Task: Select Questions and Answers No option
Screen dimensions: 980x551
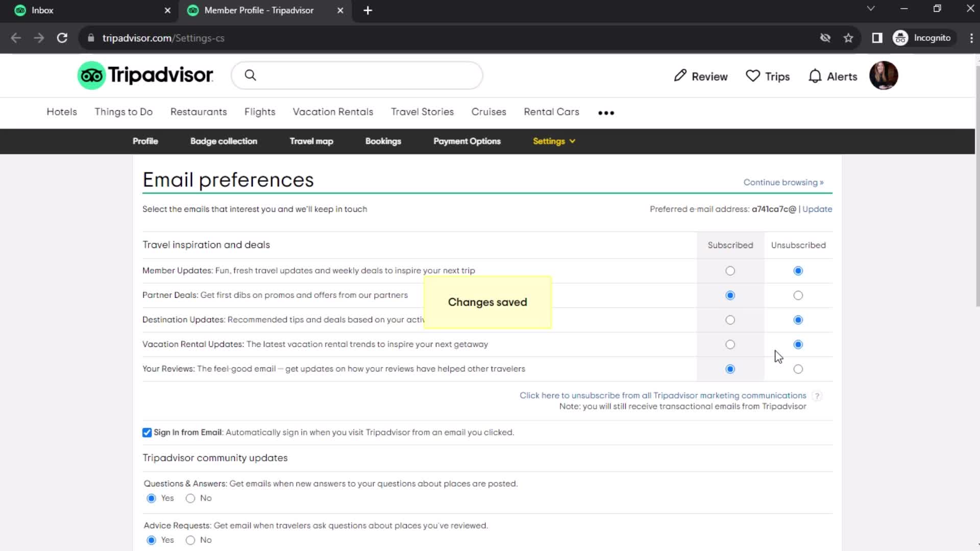Action: (x=190, y=498)
